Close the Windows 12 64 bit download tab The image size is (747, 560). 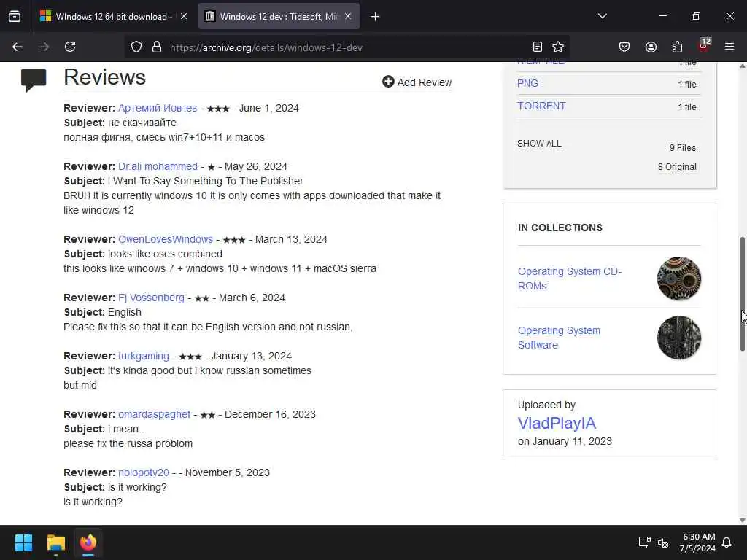tap(183, 16)
